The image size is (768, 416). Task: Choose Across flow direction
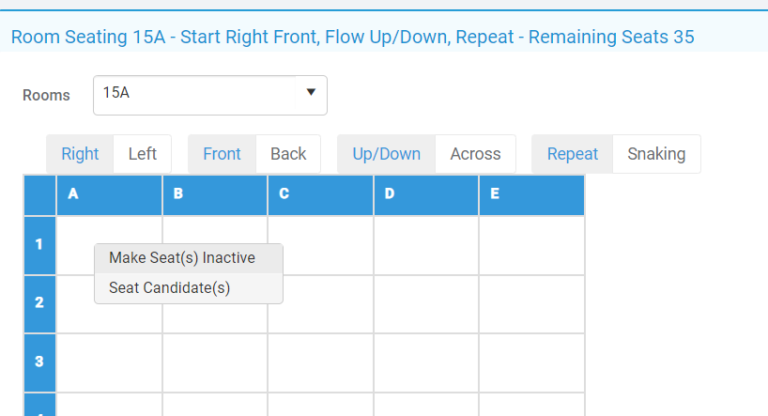[x=475, y=154]
